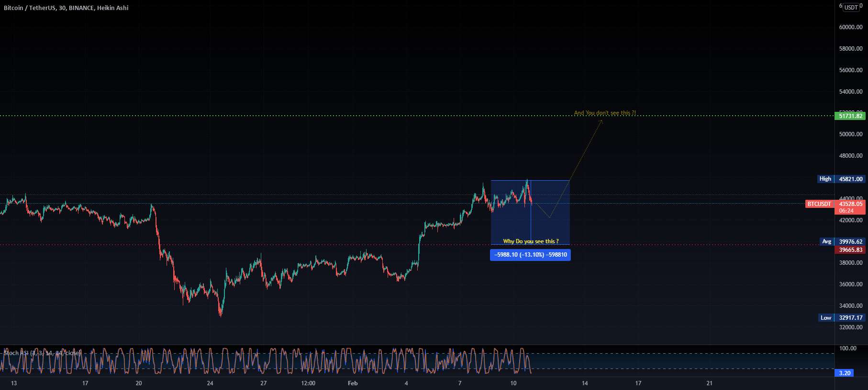Select the 'And You don't see this ?!' annotation
The height and width of the screenshot is (390, 868).
605,113
